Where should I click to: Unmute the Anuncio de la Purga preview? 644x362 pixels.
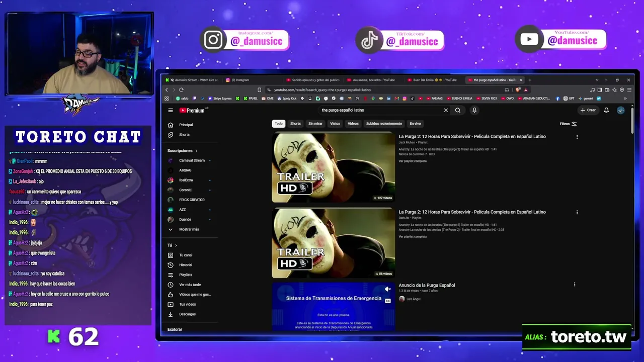click(x=387, y=290)
